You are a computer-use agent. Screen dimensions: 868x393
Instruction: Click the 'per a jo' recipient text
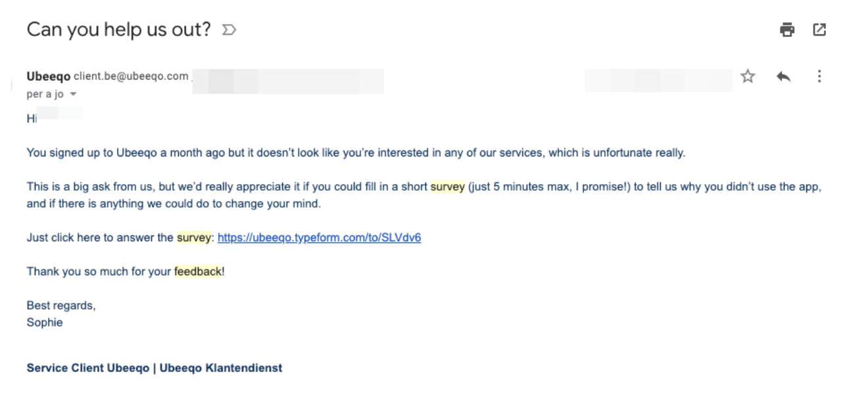coord(45,95)
